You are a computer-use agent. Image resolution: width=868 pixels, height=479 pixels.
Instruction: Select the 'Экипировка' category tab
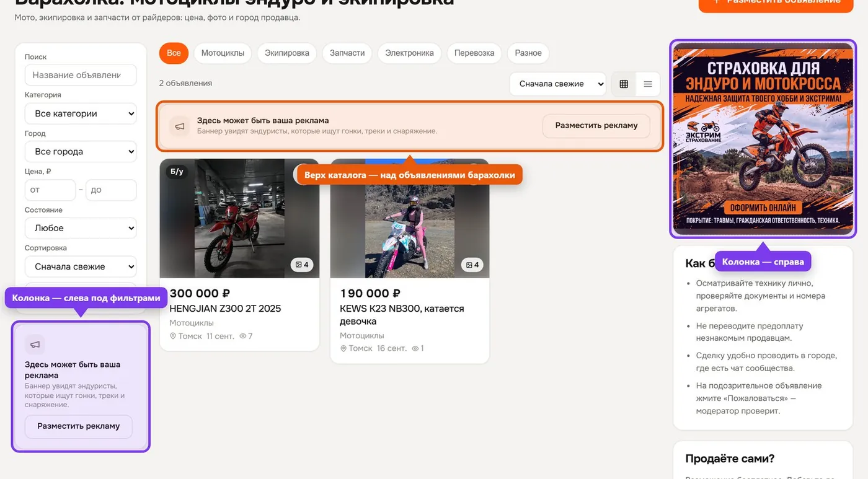287,53
